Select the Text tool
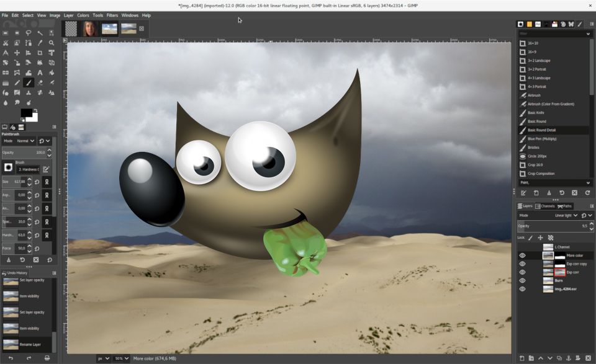Viewport: 596px width, 364px height. 40,73
